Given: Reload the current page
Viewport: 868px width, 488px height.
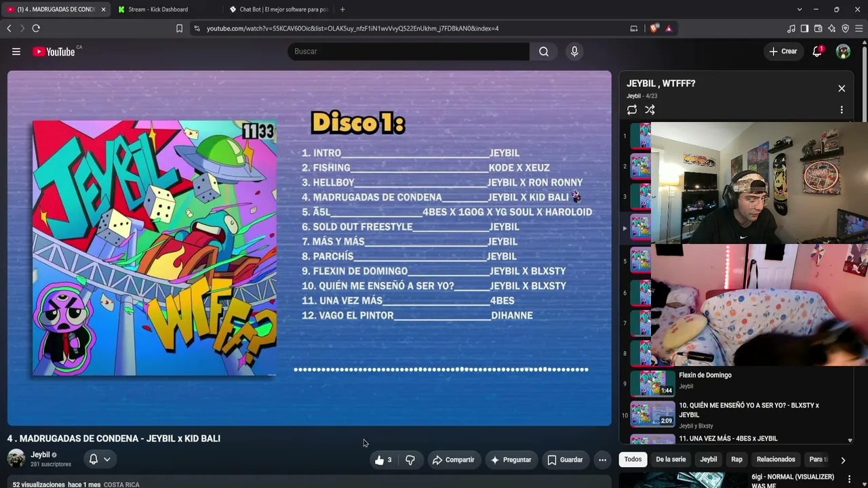Looking at the screenshot, I should (36, 28).
